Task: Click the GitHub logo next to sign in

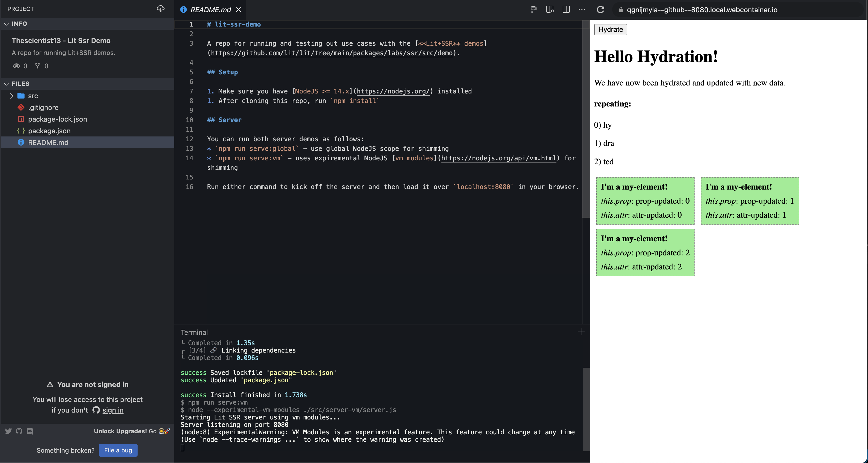Action: 96,410
